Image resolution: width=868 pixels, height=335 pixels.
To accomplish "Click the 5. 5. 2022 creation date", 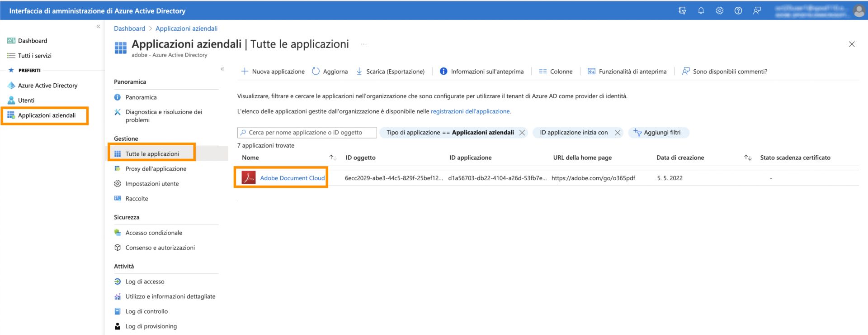I will (670, 178).
